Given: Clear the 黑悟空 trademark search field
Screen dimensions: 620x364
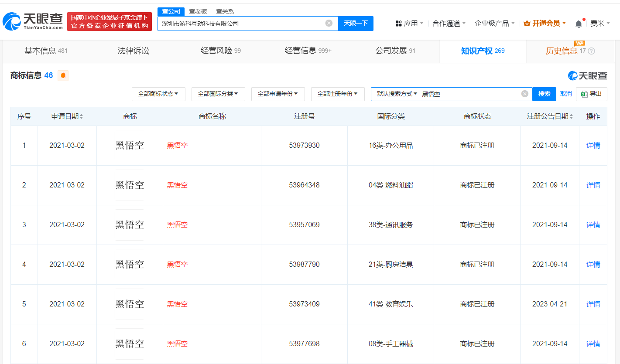Looking at the screenshot, I should coord(524,94).
